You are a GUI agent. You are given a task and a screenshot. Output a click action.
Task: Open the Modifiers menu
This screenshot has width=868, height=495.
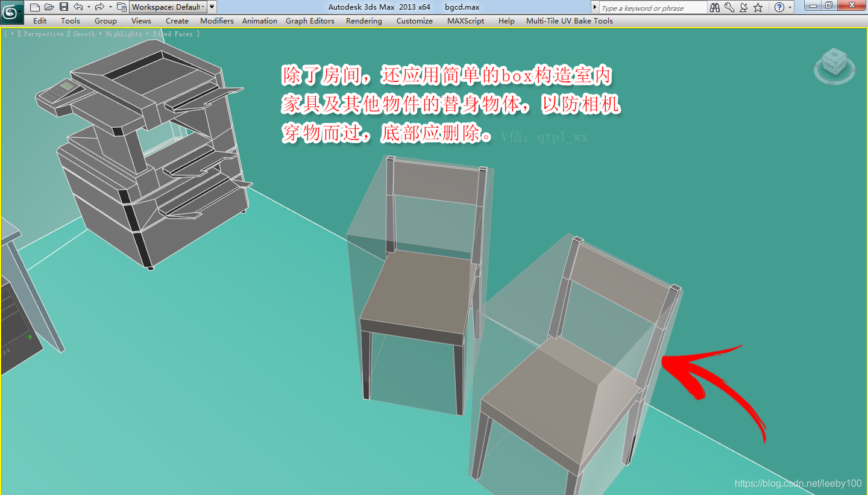pos(217,20)
